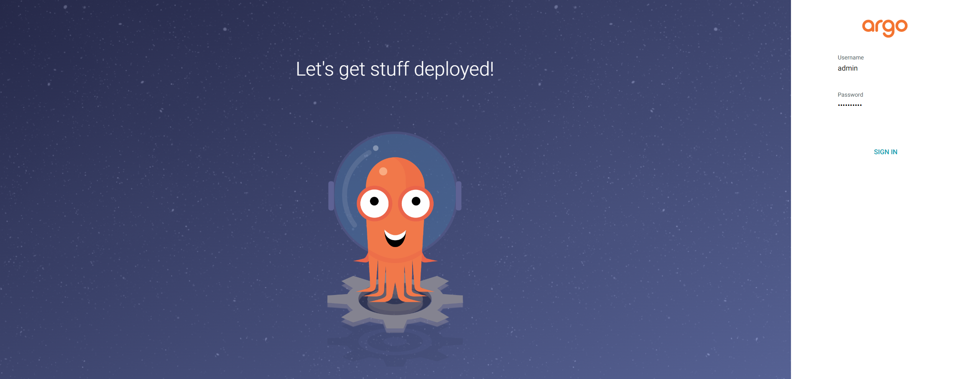Click the Password label
Screen dimensions: 980x379
tap(850, 95)
